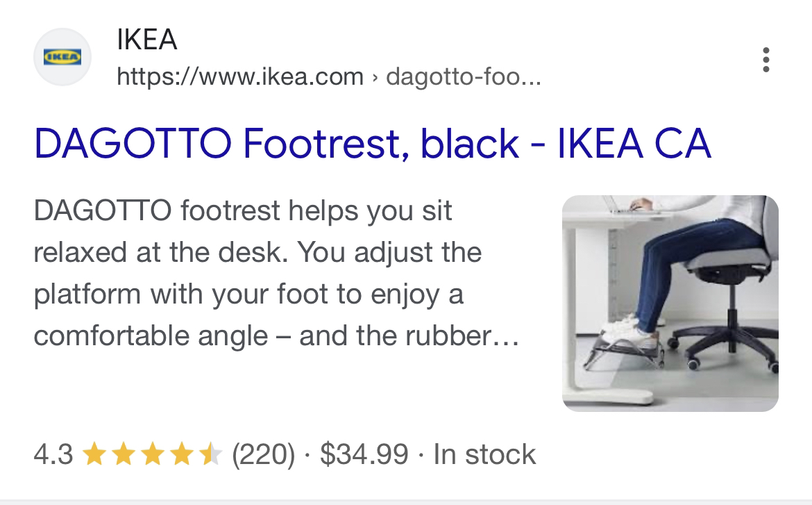Click the fourth gold rating star
812x505 pixels.
click(x=181, y=454)
